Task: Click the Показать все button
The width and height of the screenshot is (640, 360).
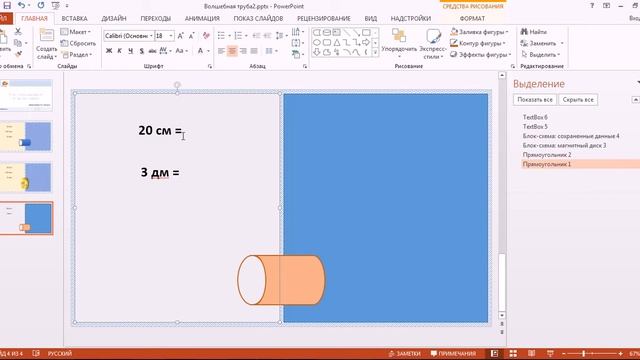Action: [535, 100]
